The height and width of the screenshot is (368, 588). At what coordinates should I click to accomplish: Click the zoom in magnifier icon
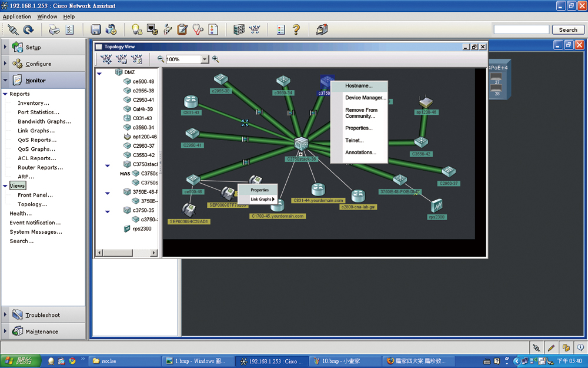point(216,59)
